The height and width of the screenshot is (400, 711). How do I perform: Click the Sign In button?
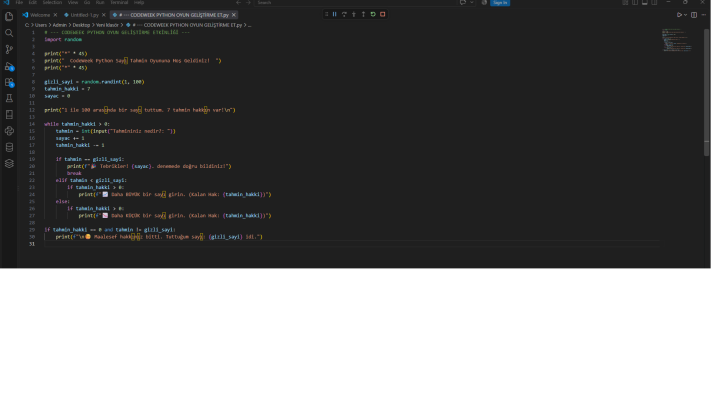pos(500,3)
